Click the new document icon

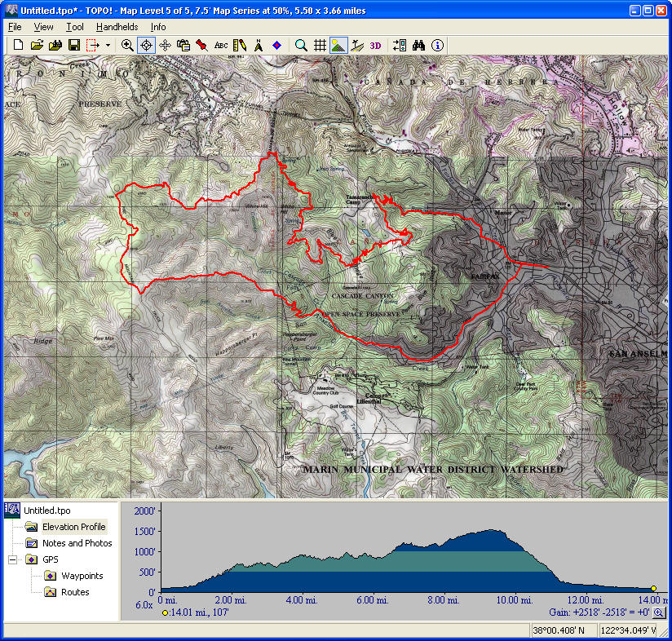[x=18, y=46]
